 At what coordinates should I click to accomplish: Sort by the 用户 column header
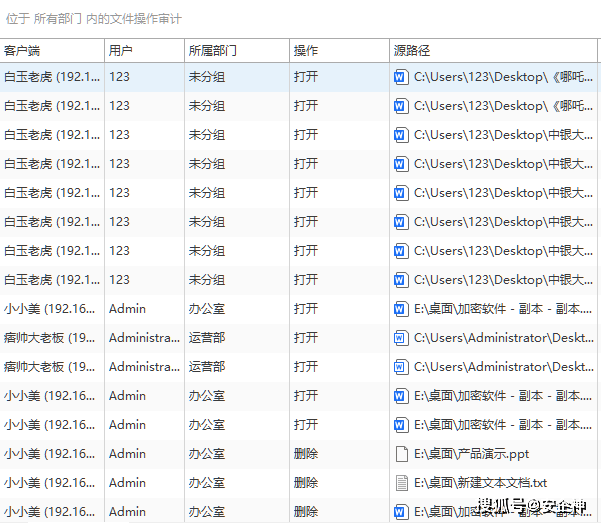pos(121,50)
